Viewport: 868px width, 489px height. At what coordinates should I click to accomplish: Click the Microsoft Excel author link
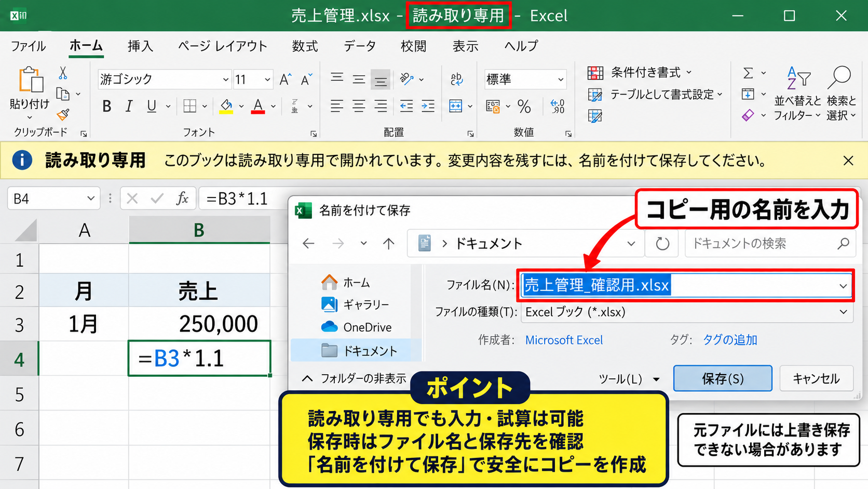[564, 340]
